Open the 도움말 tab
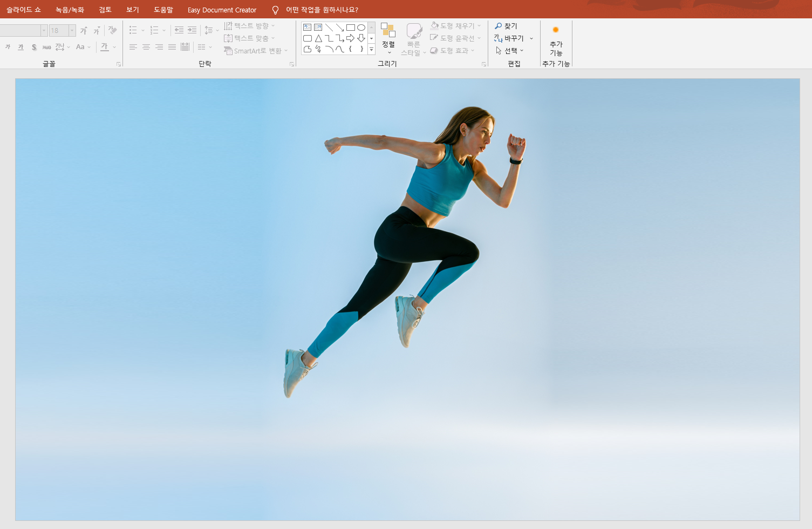The width and height of the screenshot is (812, 529). 163,10
